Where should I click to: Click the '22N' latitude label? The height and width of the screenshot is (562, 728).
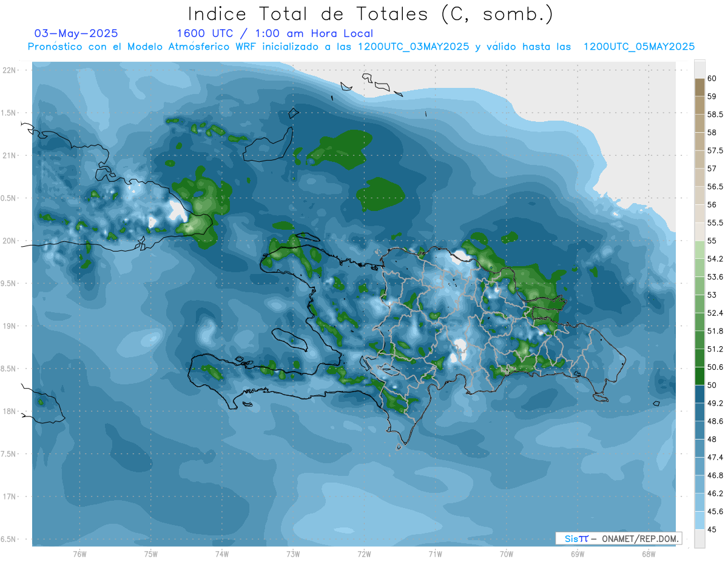pyautogui.click(x=9, y=70)
